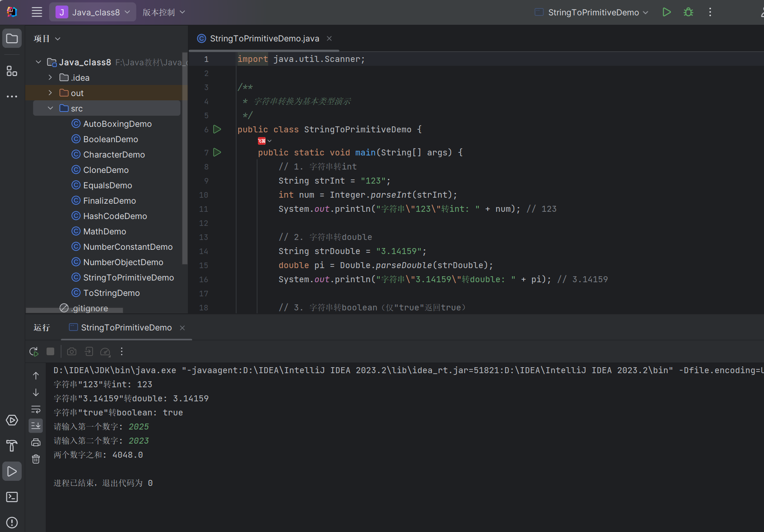This screenshot has width=764, height=532.
Task: Open HashCodeDemo class file
Action: (115, 216)
